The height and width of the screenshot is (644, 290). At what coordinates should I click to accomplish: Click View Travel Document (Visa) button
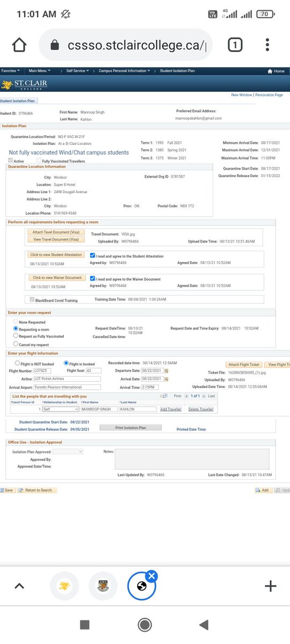coord(56,239)
